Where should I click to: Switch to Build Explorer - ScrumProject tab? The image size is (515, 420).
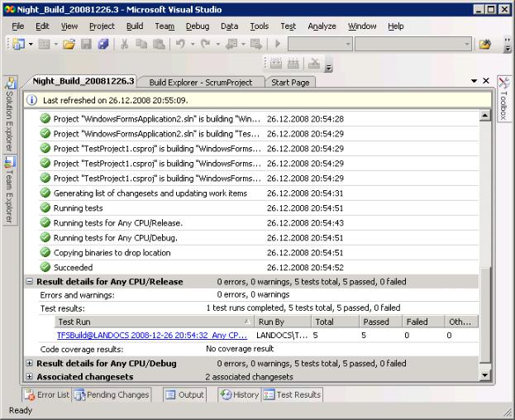(x=201, y=82)
